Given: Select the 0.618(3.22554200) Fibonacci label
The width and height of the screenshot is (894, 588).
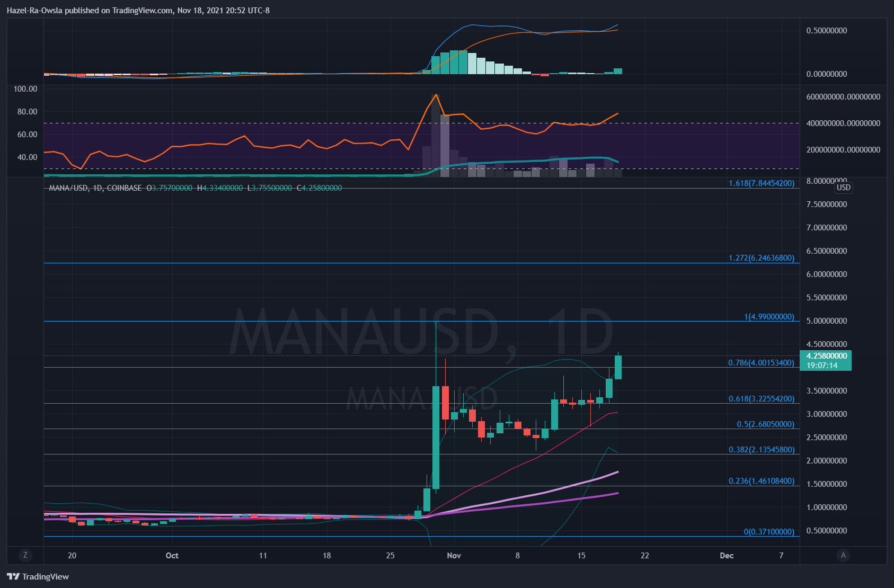Looking at the screenshot, I should coord(762,399).
